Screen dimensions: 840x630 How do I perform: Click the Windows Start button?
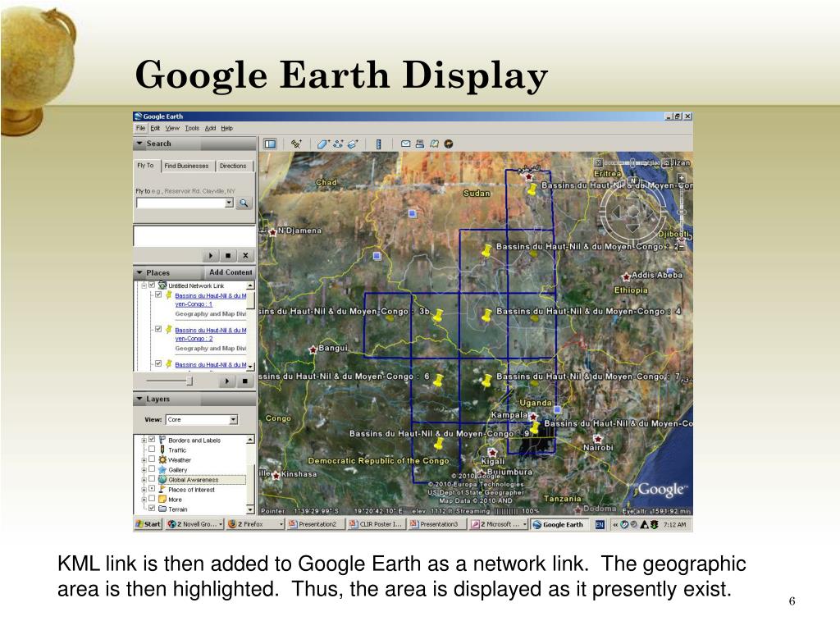coord(148,524)
